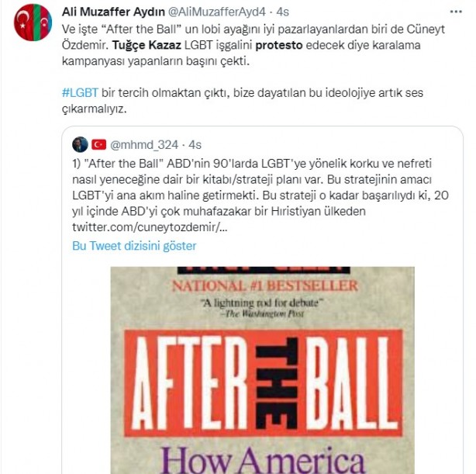
Task: Click the bold Tuğçe Kazaz text
Action: click(147, 45)
